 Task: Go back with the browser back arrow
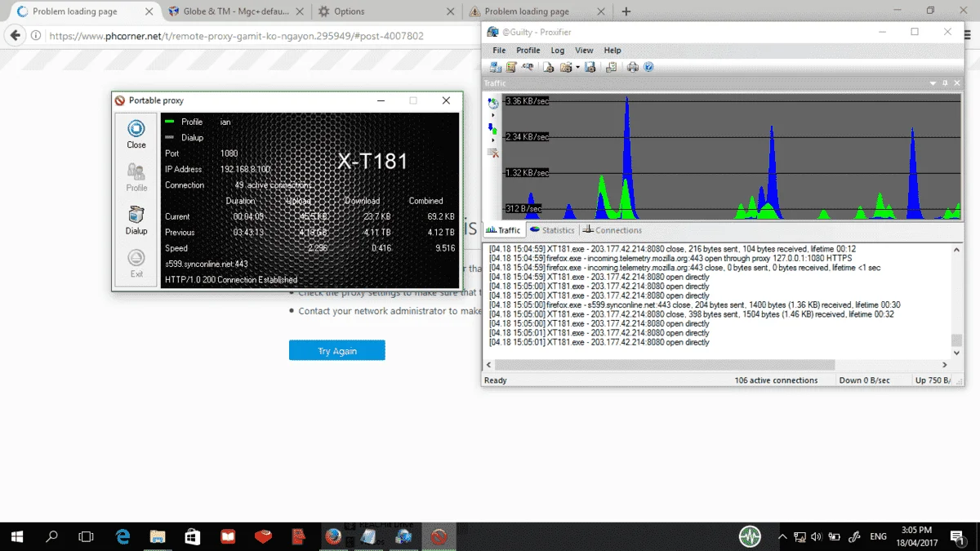(x=14, y=36)
